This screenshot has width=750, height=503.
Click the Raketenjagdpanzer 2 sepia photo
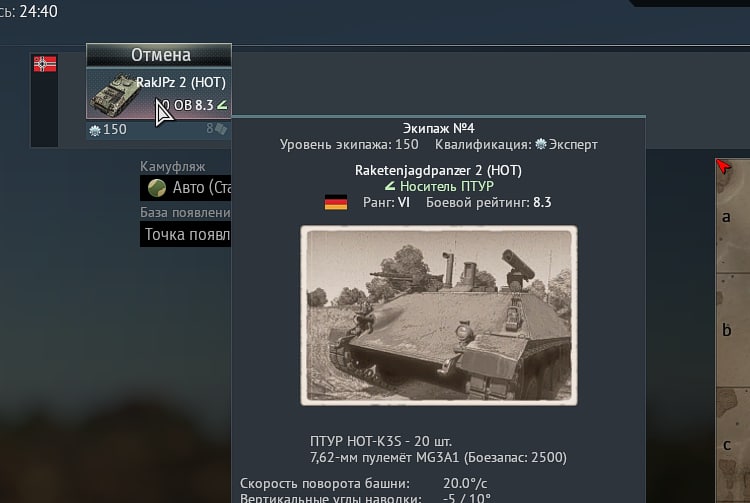pyautogui.click(x=439, y=316)
